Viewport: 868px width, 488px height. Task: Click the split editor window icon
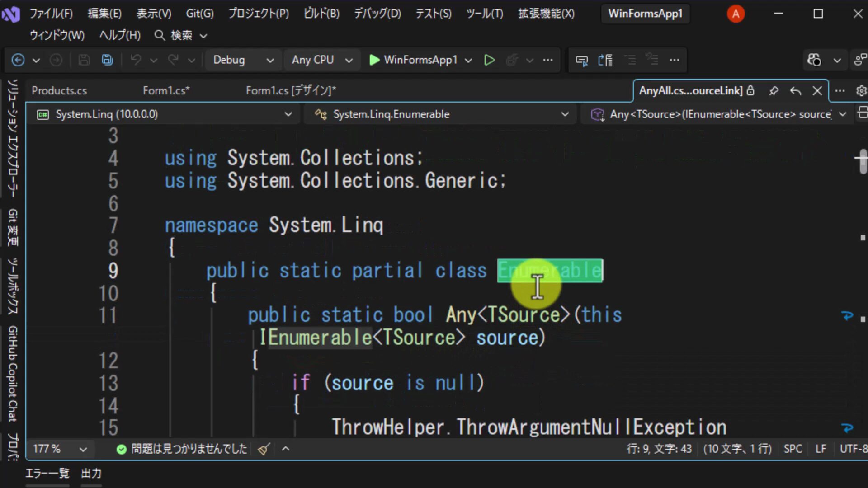click(862, 113)
